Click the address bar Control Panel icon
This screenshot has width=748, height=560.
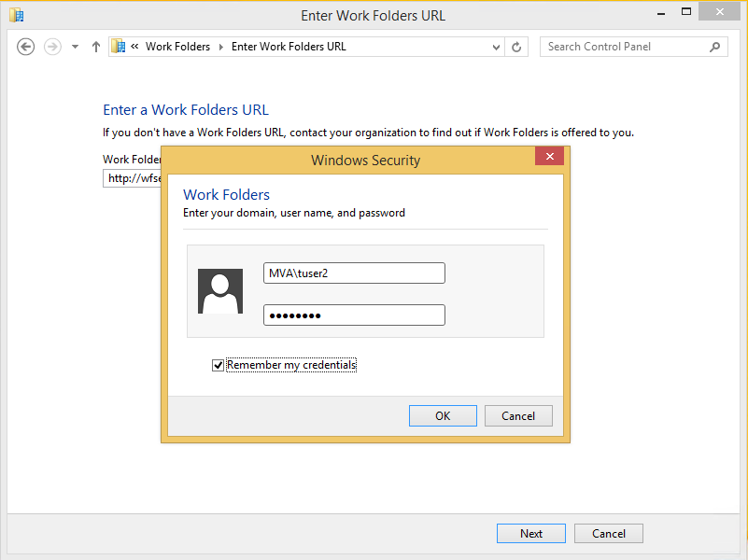(119, 47)
